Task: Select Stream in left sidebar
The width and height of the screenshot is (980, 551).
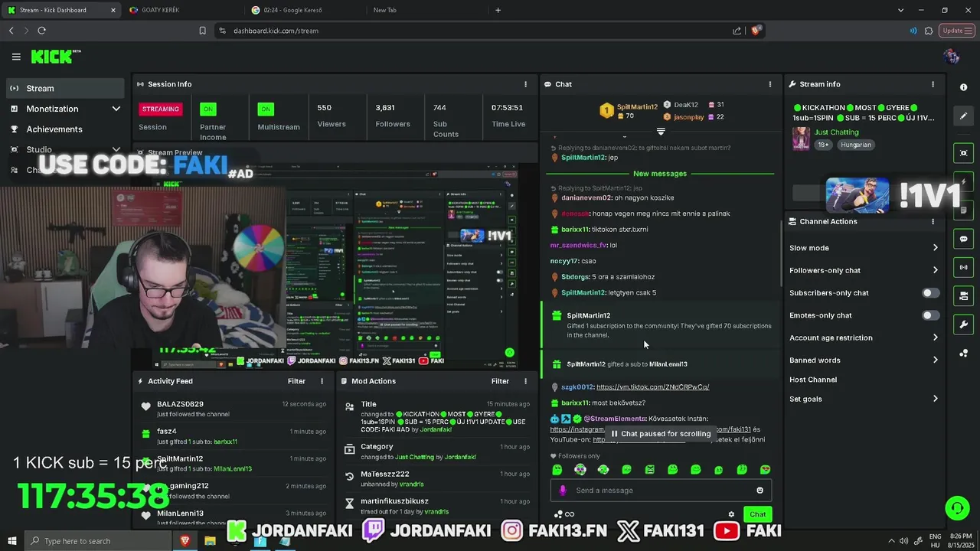Action: [65, 88]
